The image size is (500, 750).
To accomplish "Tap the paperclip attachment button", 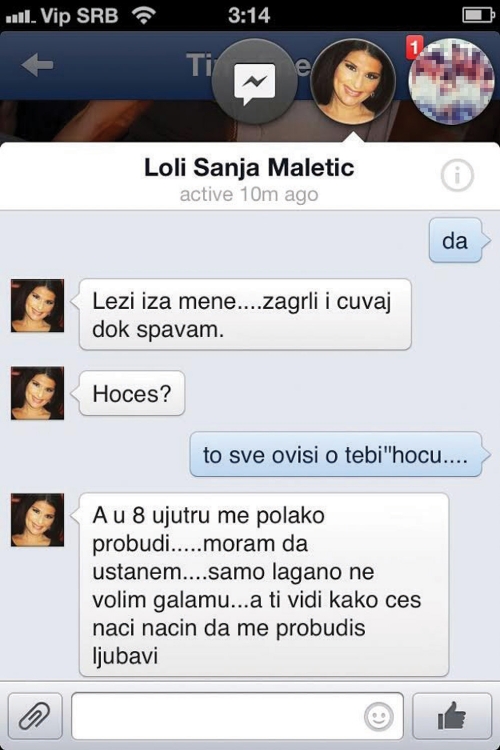I will pos(35,716).
